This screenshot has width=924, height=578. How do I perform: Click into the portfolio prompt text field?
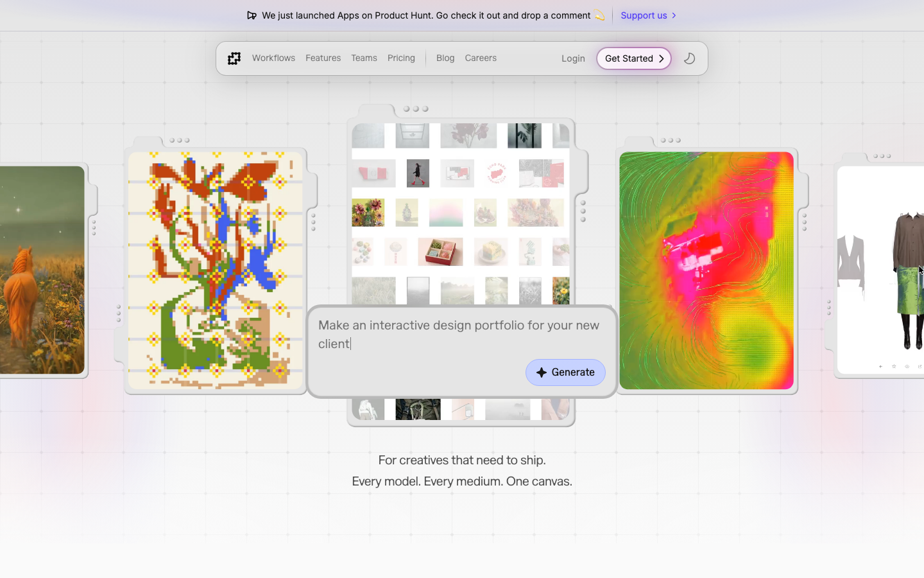click(x=462, y=335)
